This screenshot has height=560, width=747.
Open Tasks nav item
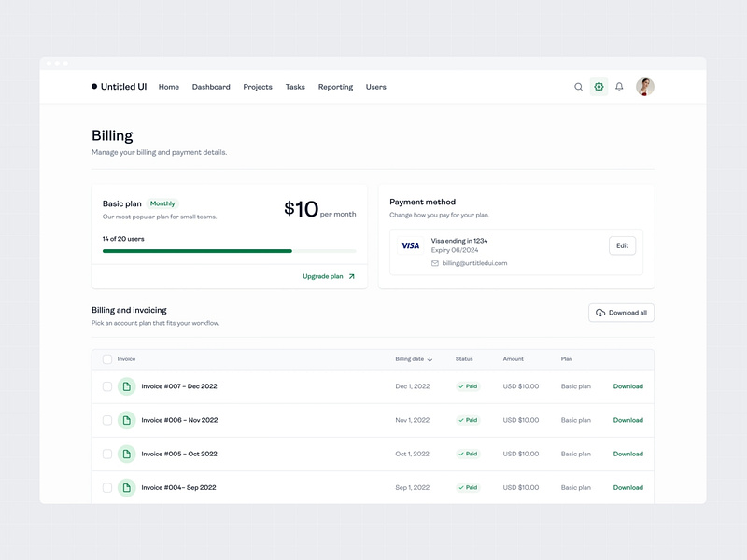295,87
